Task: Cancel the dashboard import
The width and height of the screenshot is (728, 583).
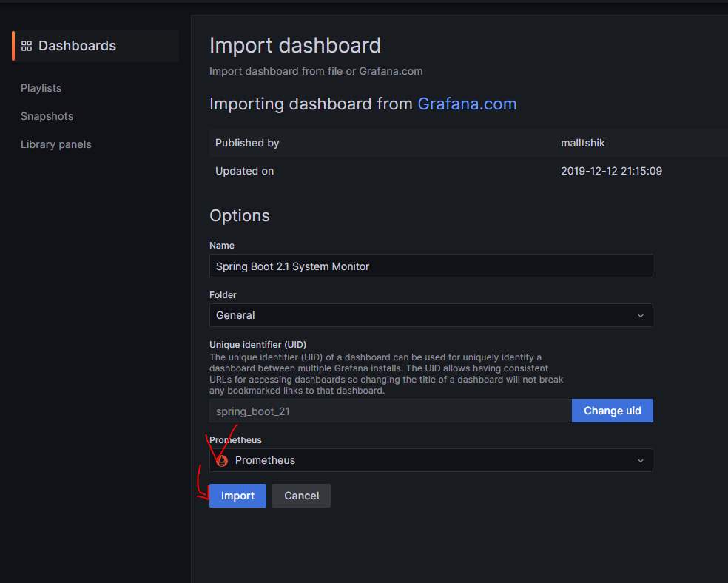Action: (301, 496)
